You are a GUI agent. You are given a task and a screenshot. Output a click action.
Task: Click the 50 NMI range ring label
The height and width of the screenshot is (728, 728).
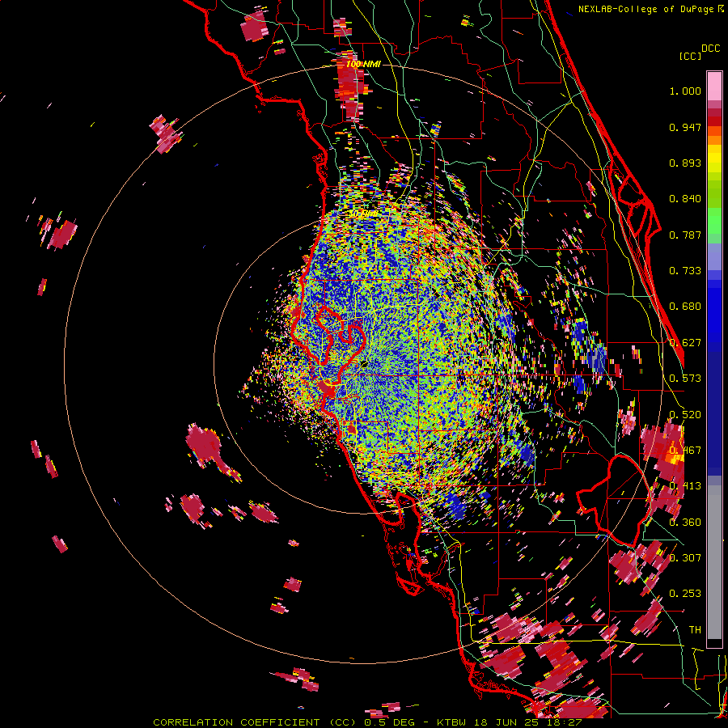click(363, 214)
